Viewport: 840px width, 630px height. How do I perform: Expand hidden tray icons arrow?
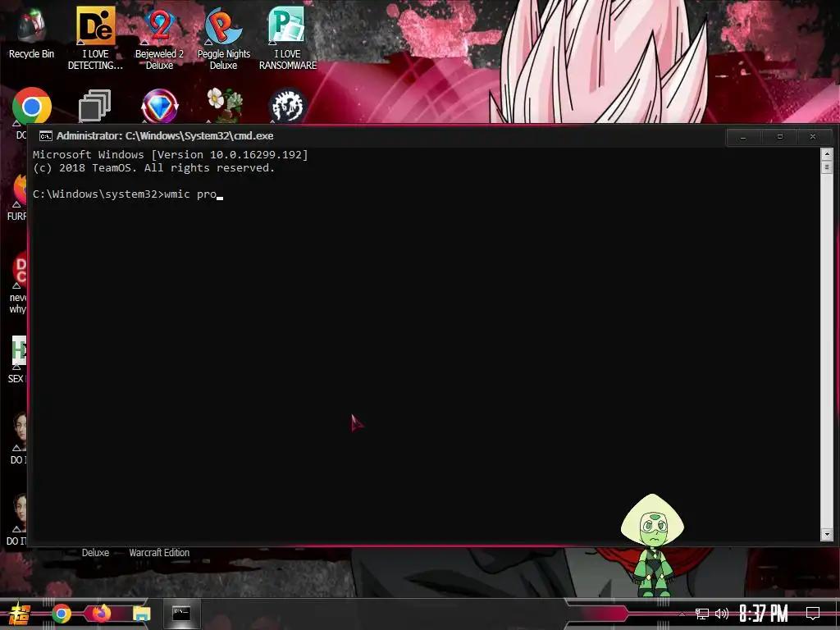pyautogui.click(x=682, y=614)
